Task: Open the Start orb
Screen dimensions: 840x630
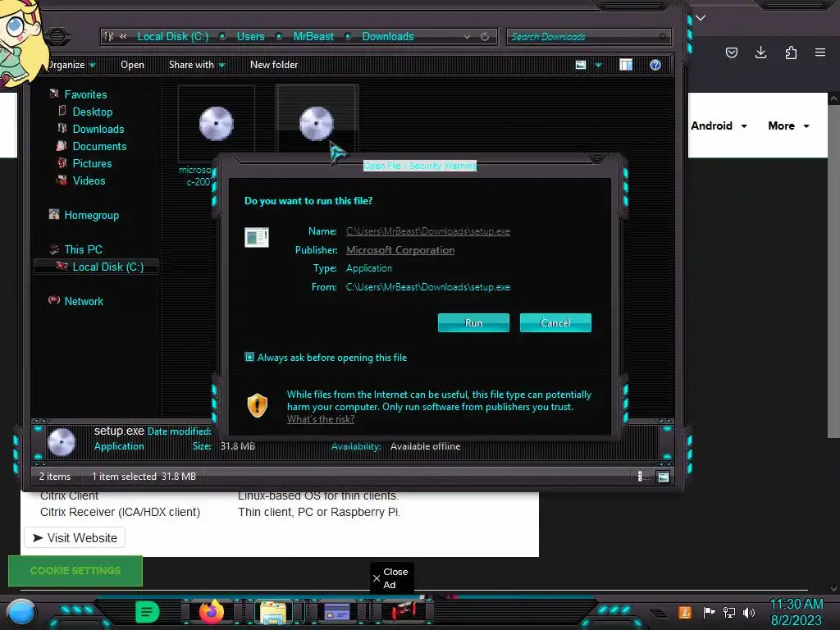Action: point(21,612)
